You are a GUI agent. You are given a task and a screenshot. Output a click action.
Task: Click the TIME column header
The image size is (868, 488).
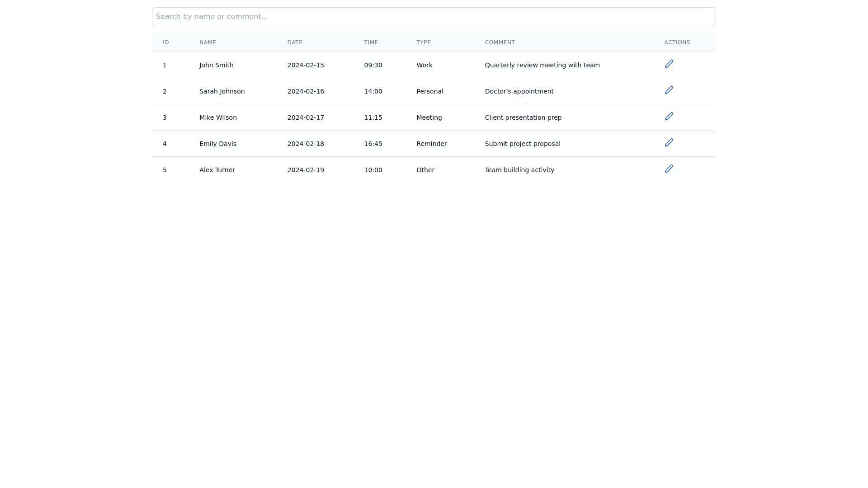[x=371, y=42]
